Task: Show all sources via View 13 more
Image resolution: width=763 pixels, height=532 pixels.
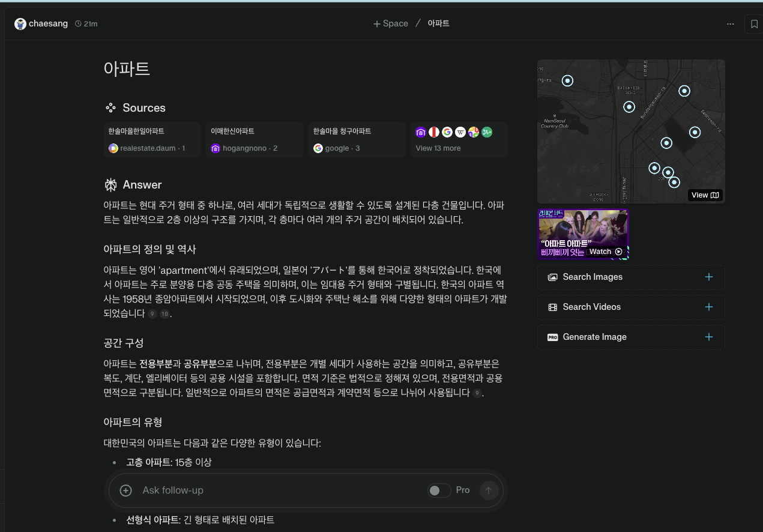Action: click(459, 139)
